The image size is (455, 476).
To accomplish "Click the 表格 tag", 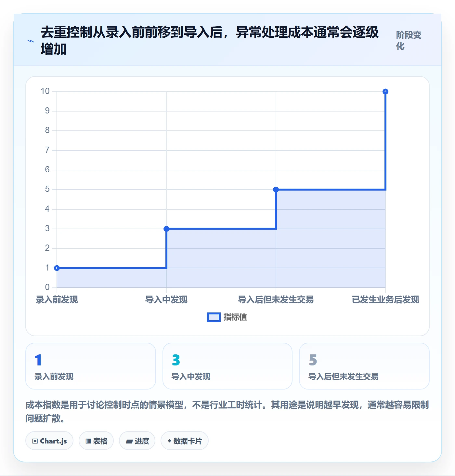I will point(96,441).
